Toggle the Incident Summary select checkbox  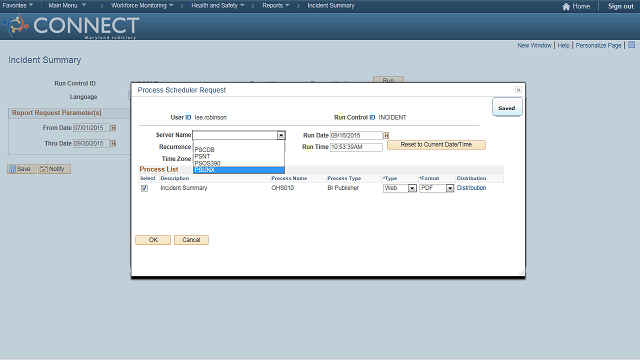tap(144, 188)
